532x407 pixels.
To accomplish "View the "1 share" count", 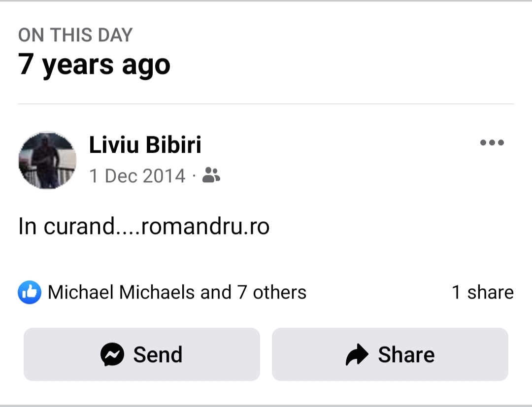I will [482, 293].
